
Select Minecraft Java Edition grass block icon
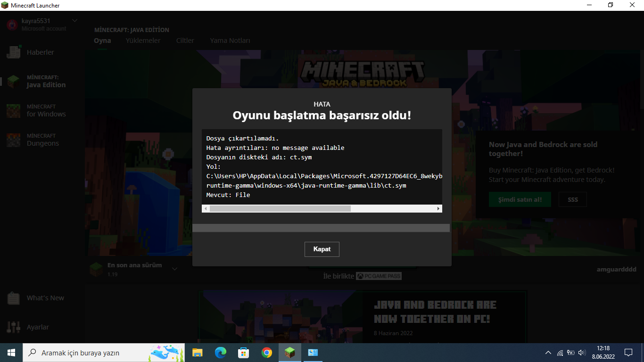[13, 81]
